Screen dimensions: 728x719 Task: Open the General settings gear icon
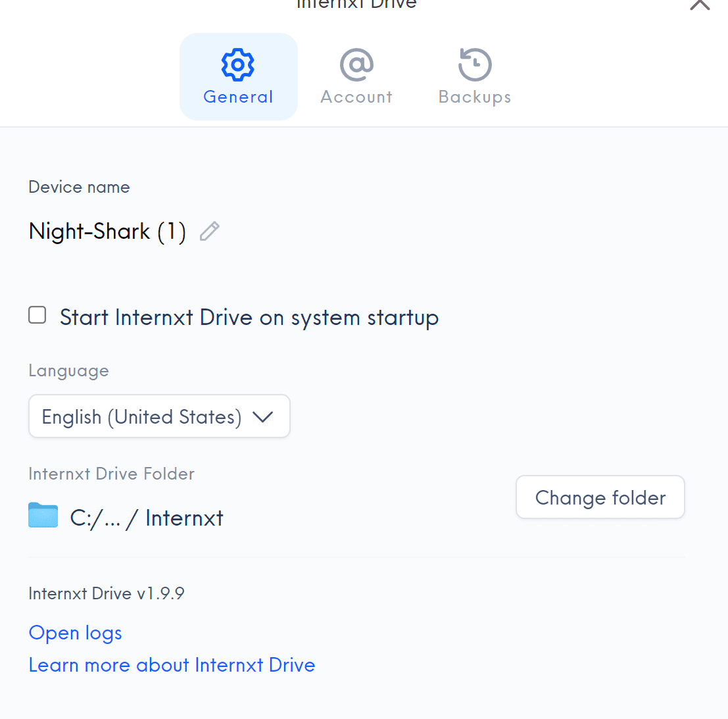click(238, 64)
